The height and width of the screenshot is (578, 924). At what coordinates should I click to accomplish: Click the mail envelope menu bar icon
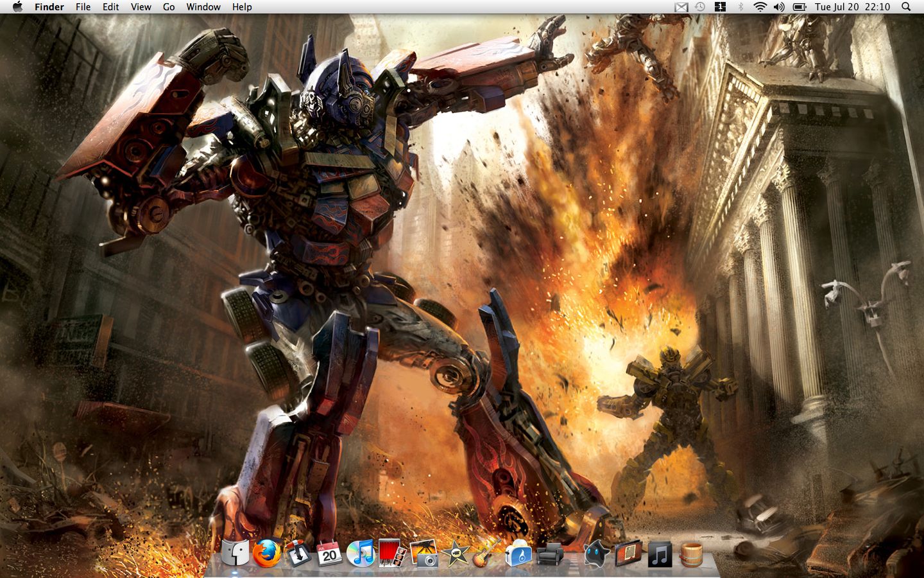pos(681,7)
